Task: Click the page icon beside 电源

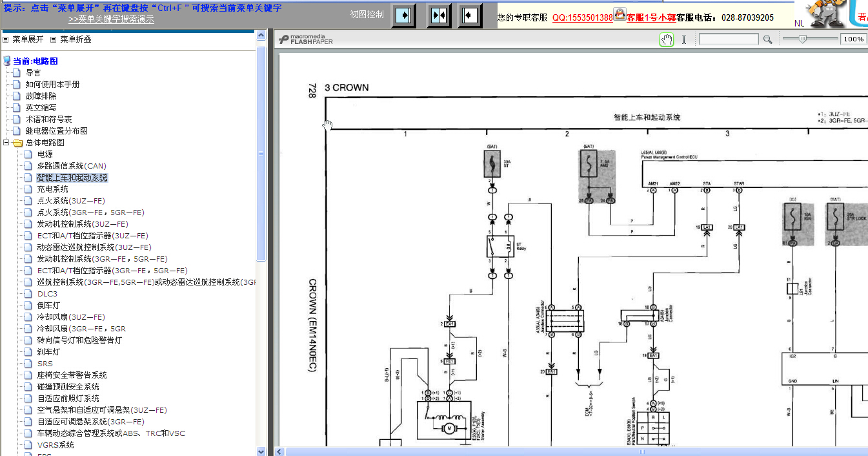Action: point(28,154)
